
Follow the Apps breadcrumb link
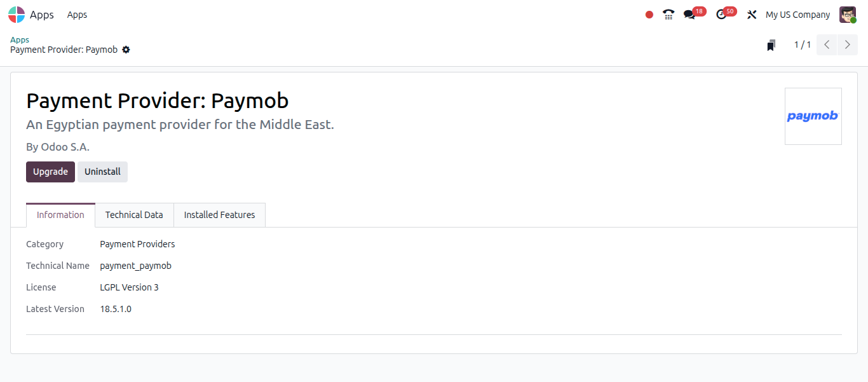(x=20, y=39)
